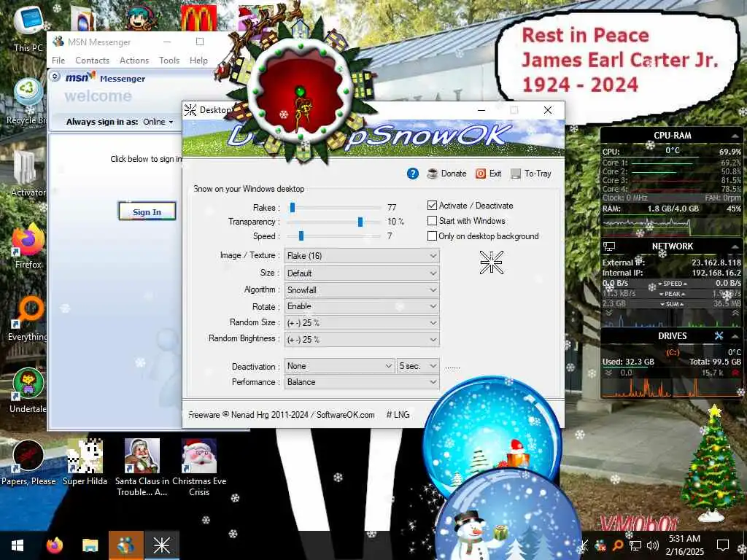Screen dimensions: 747x560
Task: Click the Christmas wreath clock gadget
Action: pos(300,93)
